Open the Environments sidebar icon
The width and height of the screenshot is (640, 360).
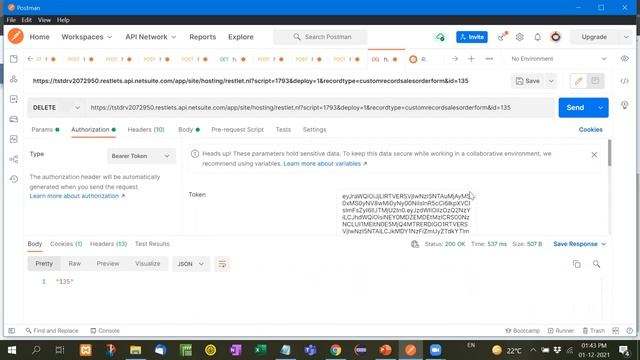[x=13, y=99]
